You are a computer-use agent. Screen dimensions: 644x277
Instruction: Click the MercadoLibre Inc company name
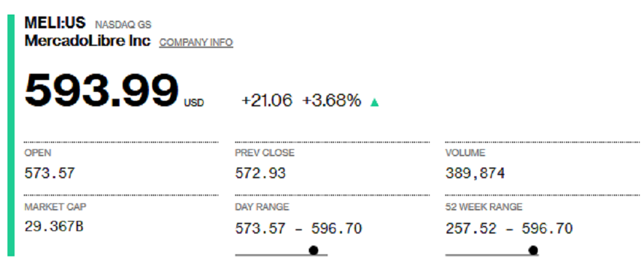click(x=87, y=41)
